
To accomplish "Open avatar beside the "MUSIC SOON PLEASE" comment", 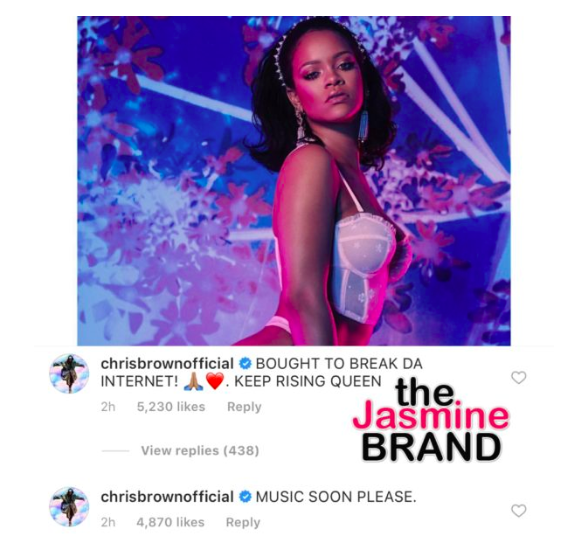I will [69, 506].
